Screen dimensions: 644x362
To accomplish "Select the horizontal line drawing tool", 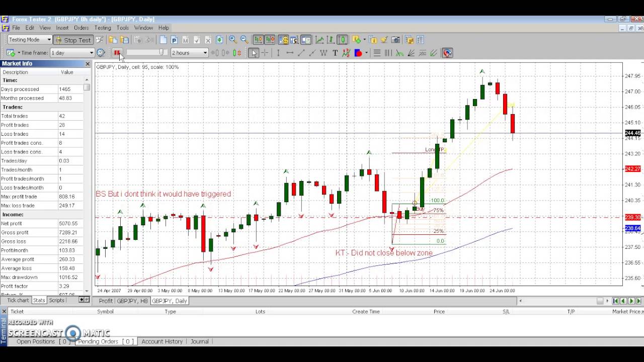I will click(x=290, y=53).
